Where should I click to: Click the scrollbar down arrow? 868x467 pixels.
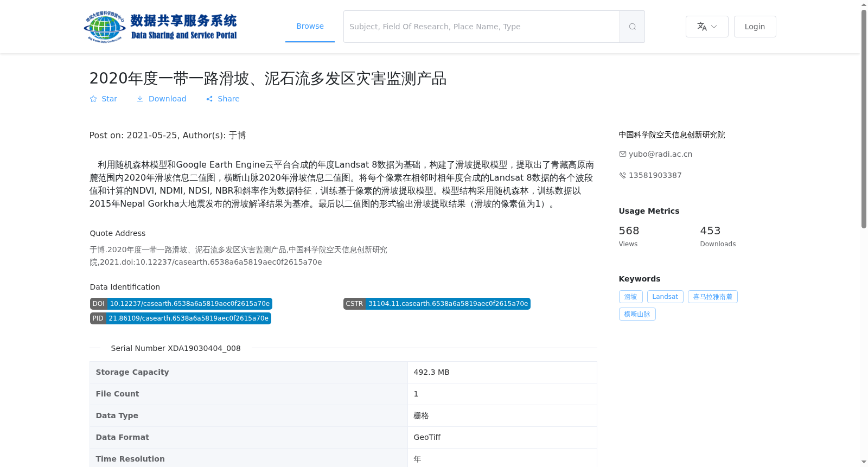(x=864, y=462)
